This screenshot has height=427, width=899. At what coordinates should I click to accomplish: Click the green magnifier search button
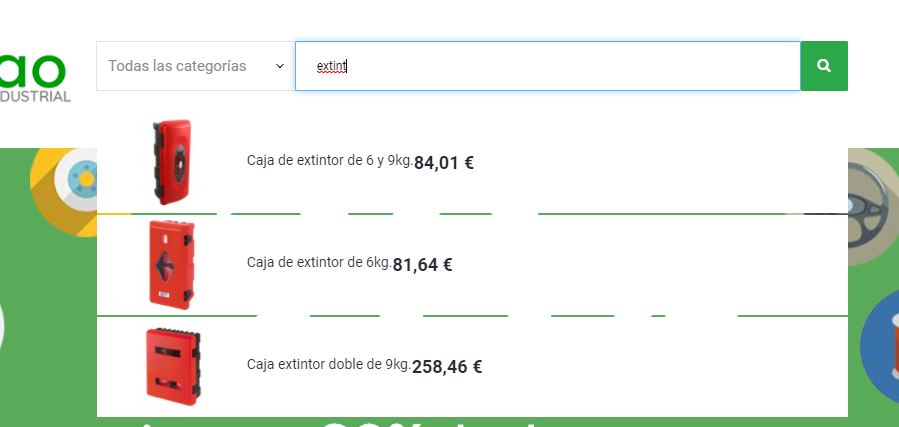[x=824, y=66]
